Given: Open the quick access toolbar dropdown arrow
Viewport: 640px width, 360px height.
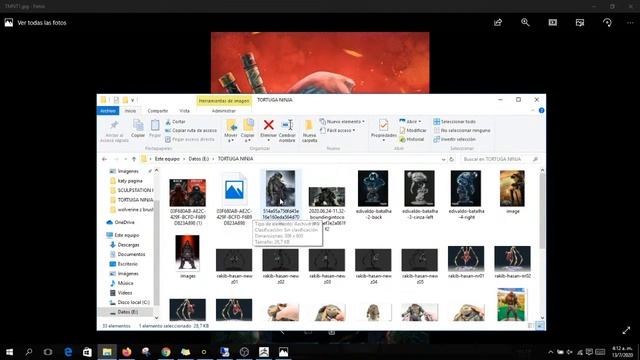Looking at the screenshot, I should 133,100.
